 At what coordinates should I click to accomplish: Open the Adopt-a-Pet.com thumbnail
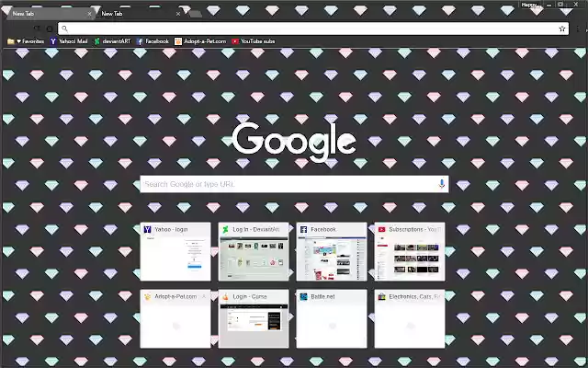pyautogui.click(x=175, y=319)
